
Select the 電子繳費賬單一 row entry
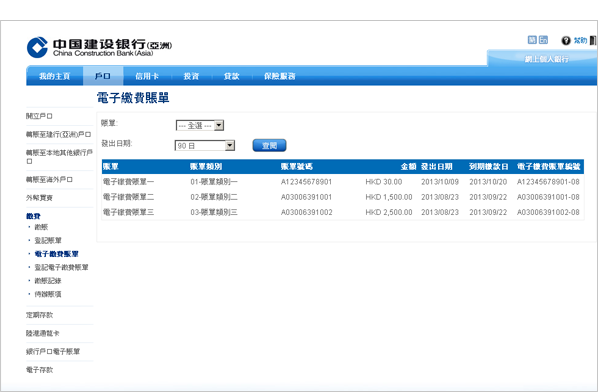[x=129, y=182]
